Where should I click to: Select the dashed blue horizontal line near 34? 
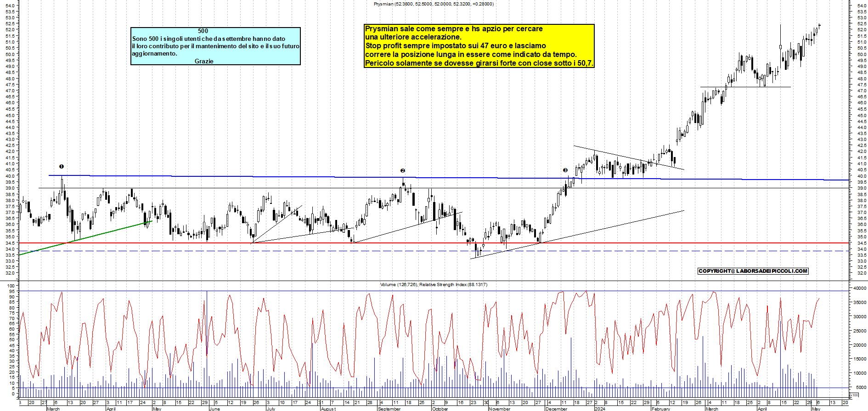(x=434, y=251)
